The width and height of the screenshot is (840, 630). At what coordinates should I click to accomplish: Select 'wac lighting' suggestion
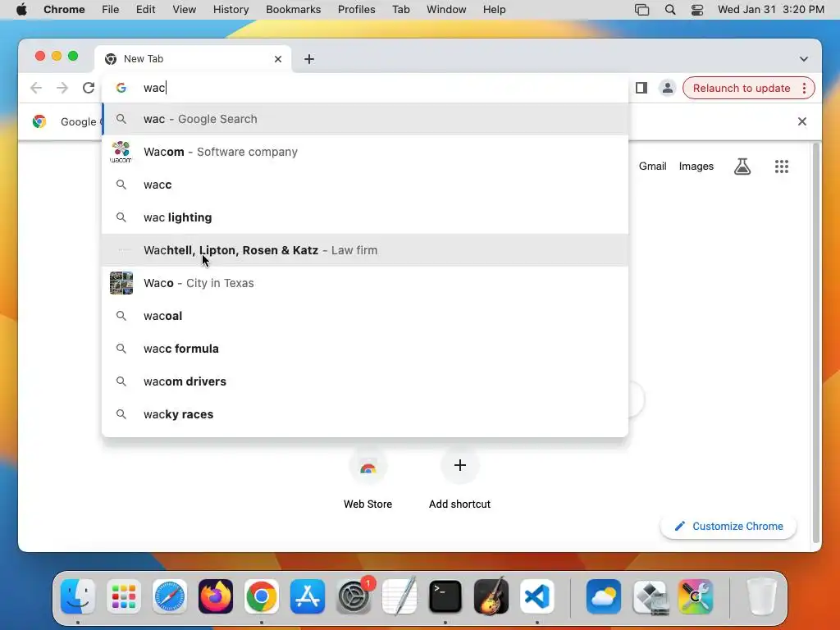pos(365,217)
